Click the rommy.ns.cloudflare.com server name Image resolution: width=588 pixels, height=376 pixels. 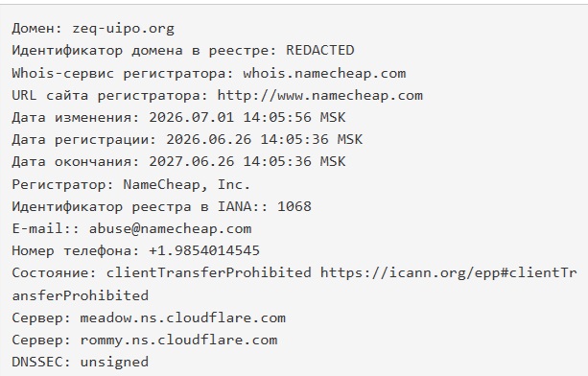point(178,340)
